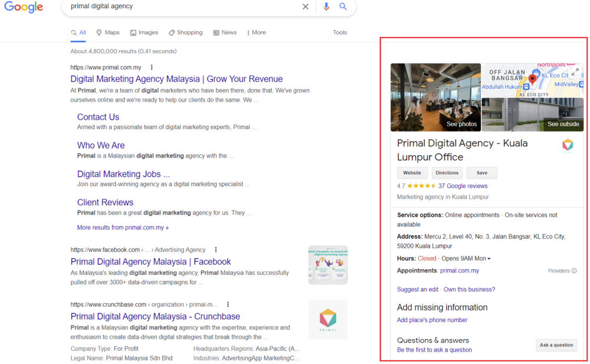The height and width of the screenshot is (364, 590).
Task: Click Suggest an edit link
Action: coord(417,290)
